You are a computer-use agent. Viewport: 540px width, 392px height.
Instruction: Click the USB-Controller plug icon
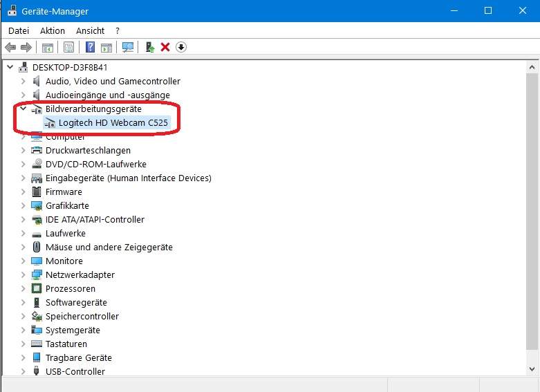click(36, 371)
